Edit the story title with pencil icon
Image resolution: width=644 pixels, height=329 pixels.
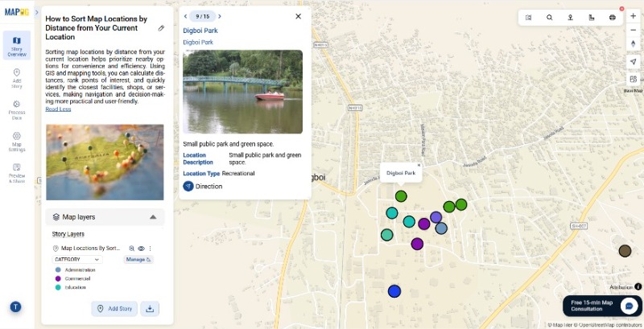(x=161, y=28)
